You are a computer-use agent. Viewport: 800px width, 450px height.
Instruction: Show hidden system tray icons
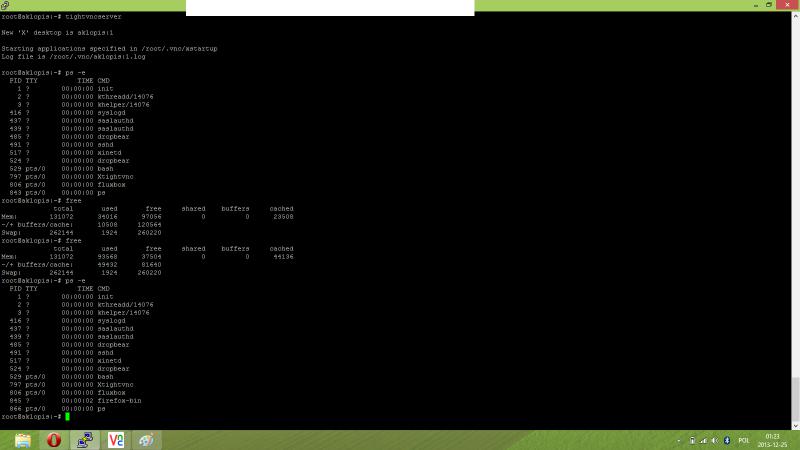(x=679, y=440)
